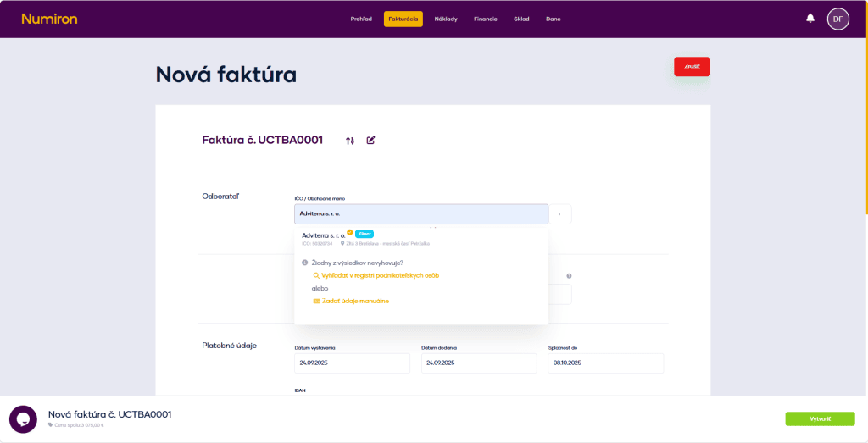Click the Klient badge on the suggestion
Screen dimensions: 868x443
[x=364, y=234]
